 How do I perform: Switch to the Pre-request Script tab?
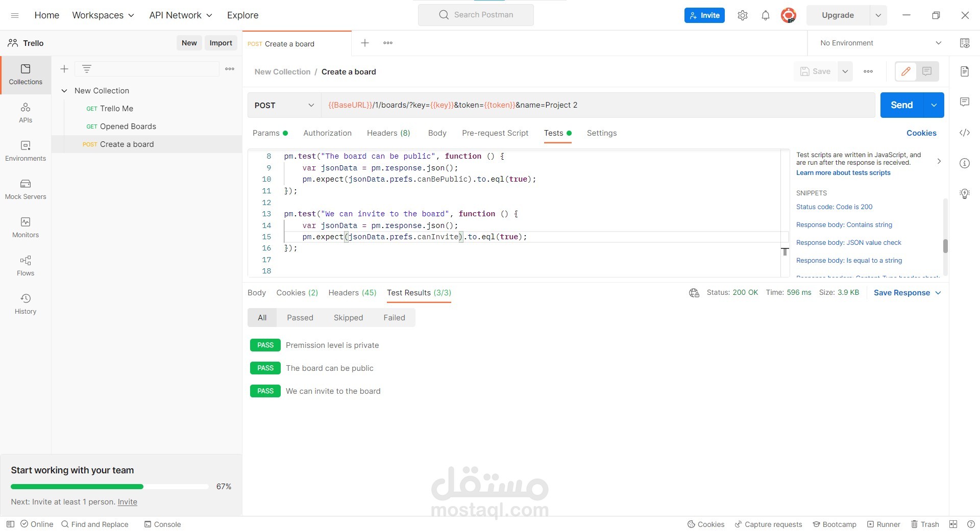(495, 133)
